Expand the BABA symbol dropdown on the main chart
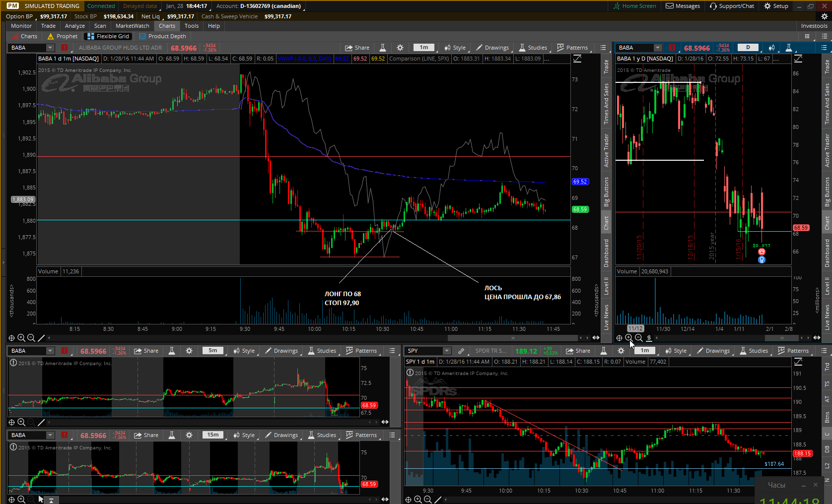The height and width of the screenshot is (504, 832). 50,48
